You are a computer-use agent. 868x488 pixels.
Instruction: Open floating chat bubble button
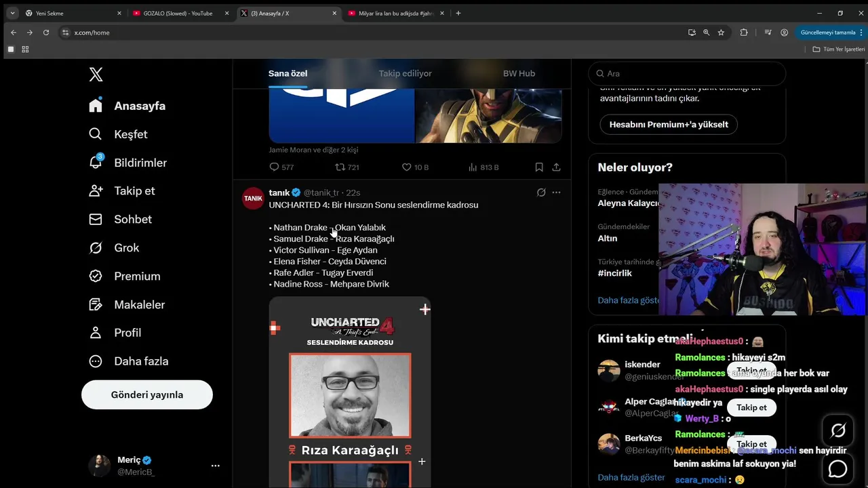[x=838, y=468]
